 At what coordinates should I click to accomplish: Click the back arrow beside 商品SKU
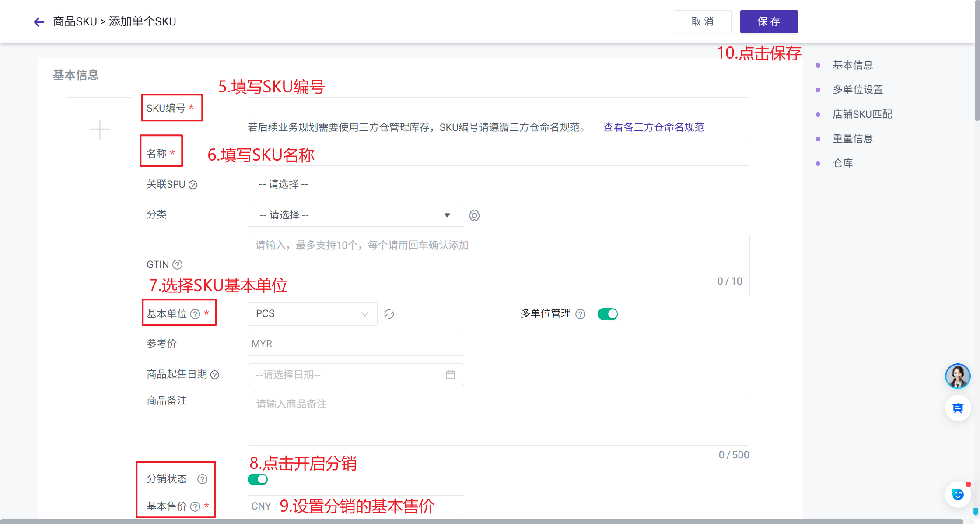[39, 22]
